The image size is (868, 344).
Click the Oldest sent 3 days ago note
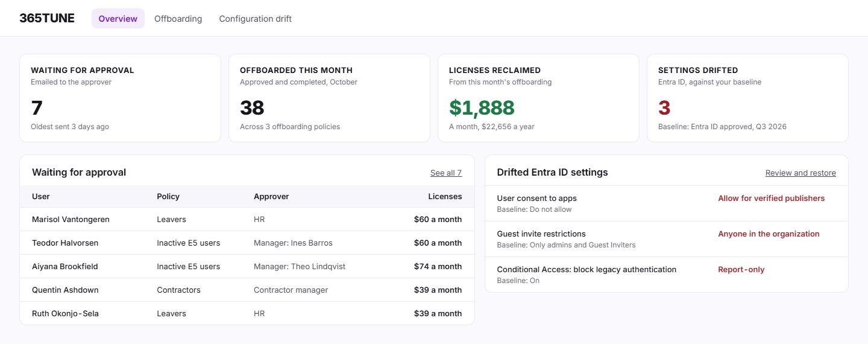70,127
